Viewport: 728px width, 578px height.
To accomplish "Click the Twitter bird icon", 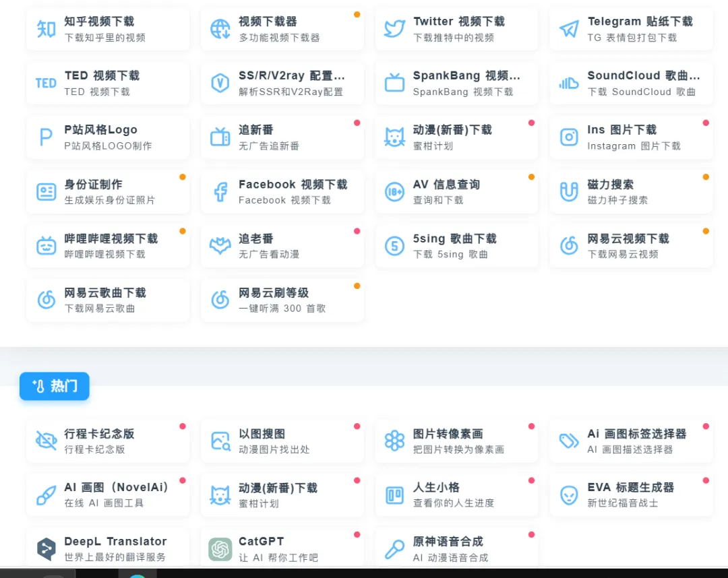I will click(394, 29).
